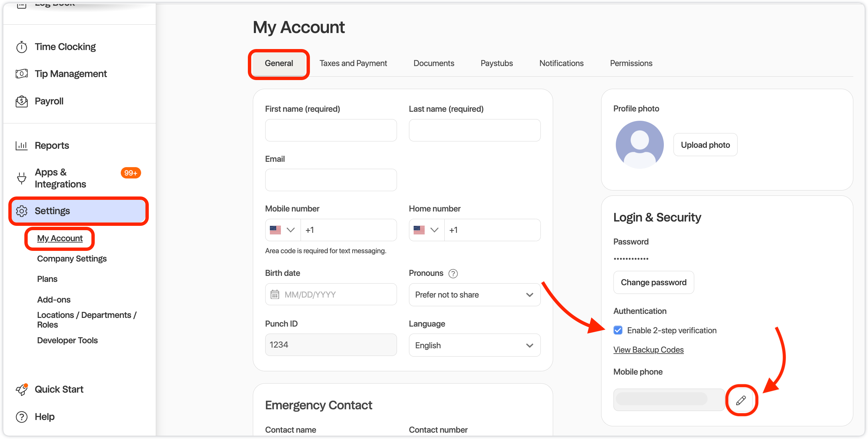The width and height of the screenshot is (868, 439).
Task: Open Developer Tools in the sidebar
Action: tap(67, 341)
